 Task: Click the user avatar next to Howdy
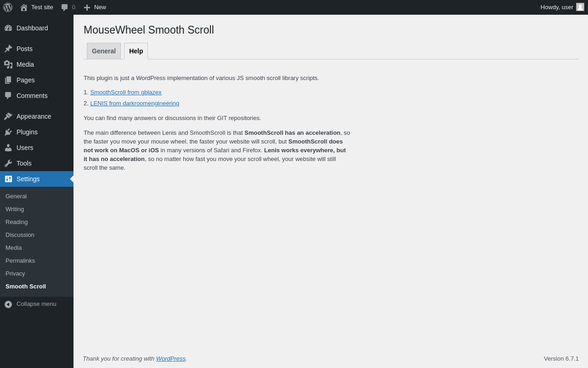click(x=580, y=7)
